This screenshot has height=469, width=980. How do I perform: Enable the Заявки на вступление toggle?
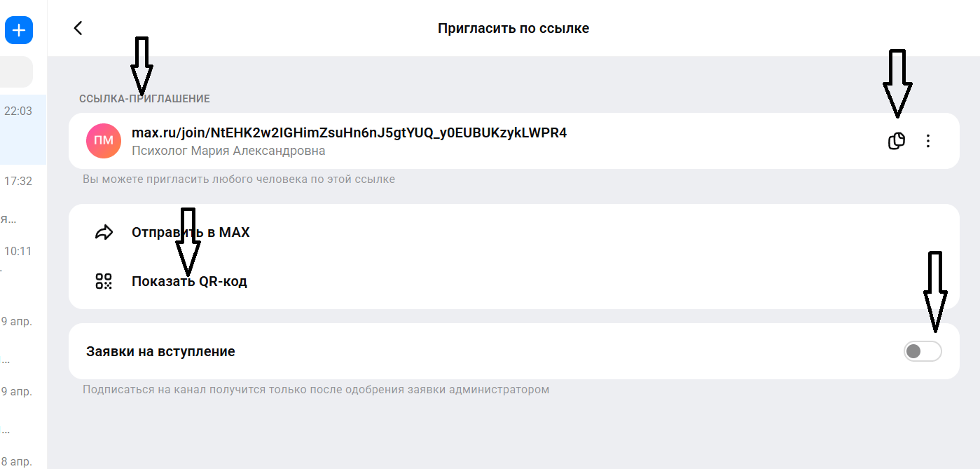(922, 351)
